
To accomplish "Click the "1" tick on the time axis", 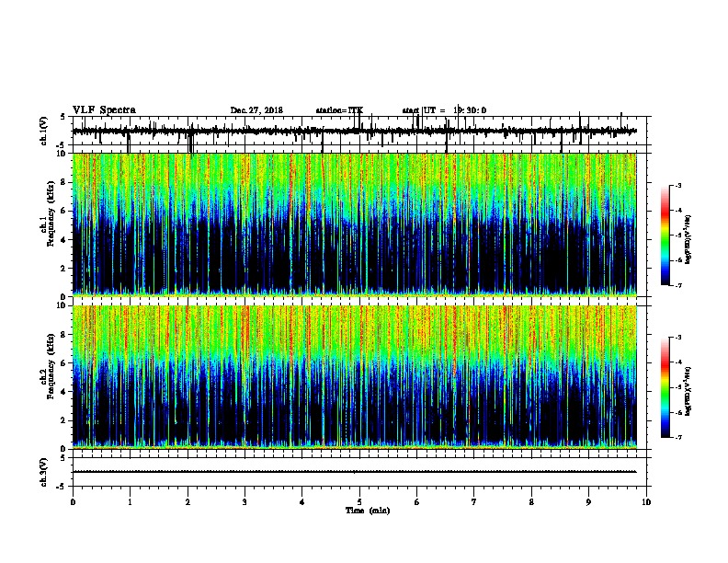I will [x=130, y=502].
